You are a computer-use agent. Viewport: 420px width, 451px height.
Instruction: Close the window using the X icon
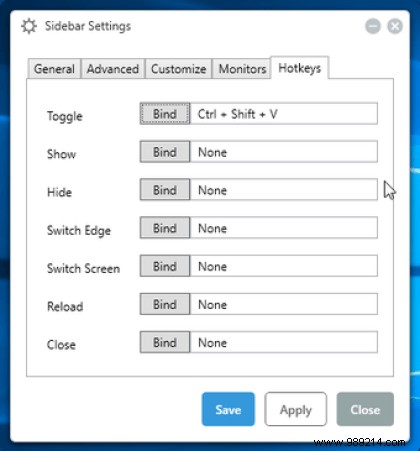(x=395, y=26)
